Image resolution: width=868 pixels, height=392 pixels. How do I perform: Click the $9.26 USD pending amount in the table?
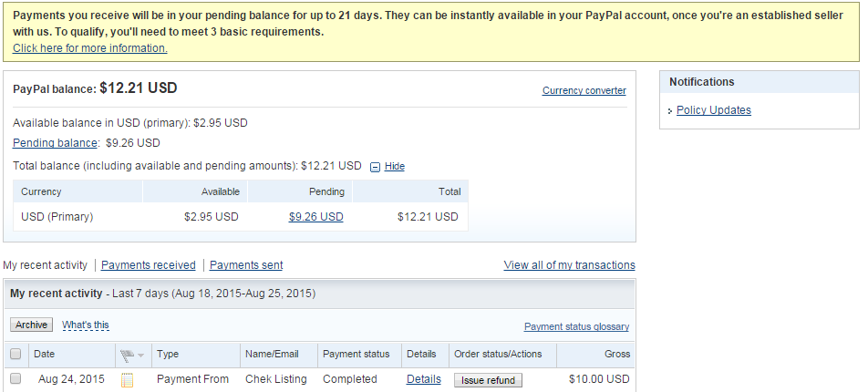315,217
